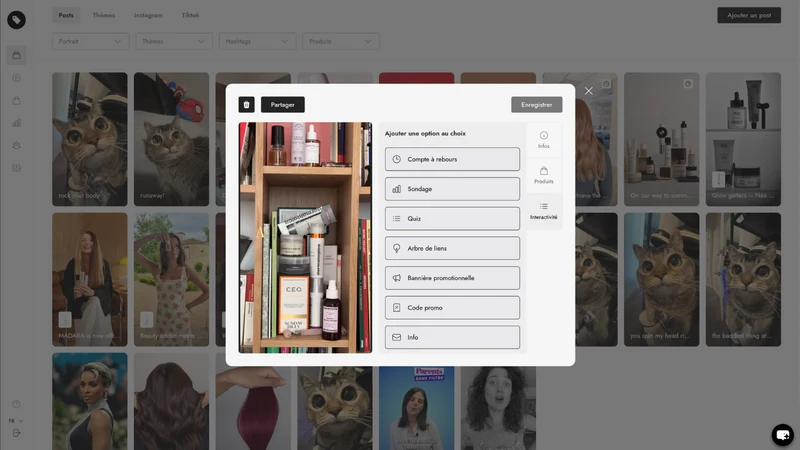Click the megaphone icon in Bannière promotionnelle
800x450 pixels.
coord(396,278)
